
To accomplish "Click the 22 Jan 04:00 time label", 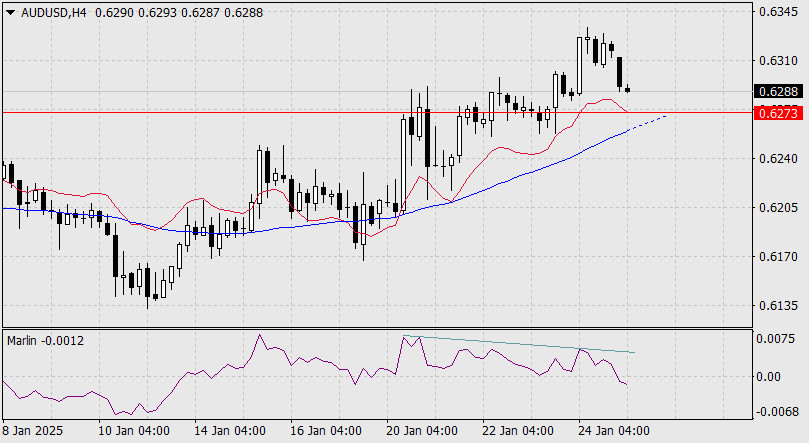I will point(517,431).
